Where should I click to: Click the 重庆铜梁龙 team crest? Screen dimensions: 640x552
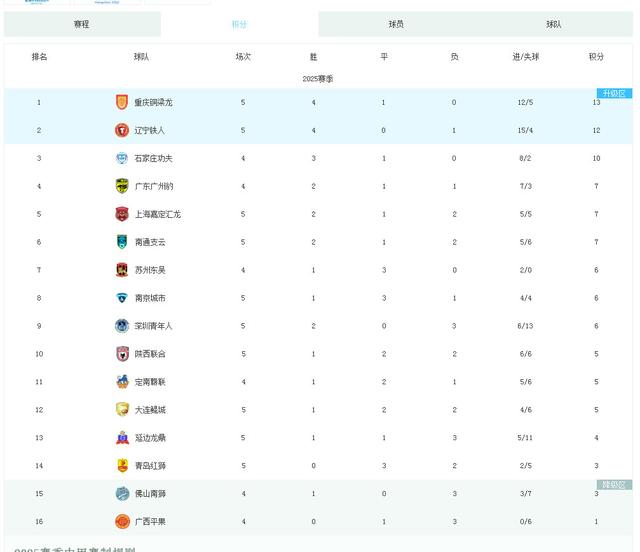tap(122, 102)
